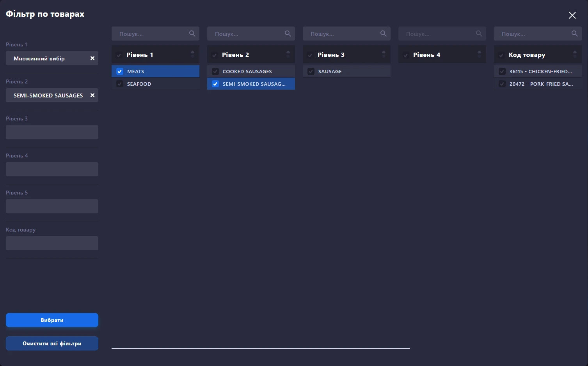Click sort arrows in Рівень 1 header

pos(192,55)
